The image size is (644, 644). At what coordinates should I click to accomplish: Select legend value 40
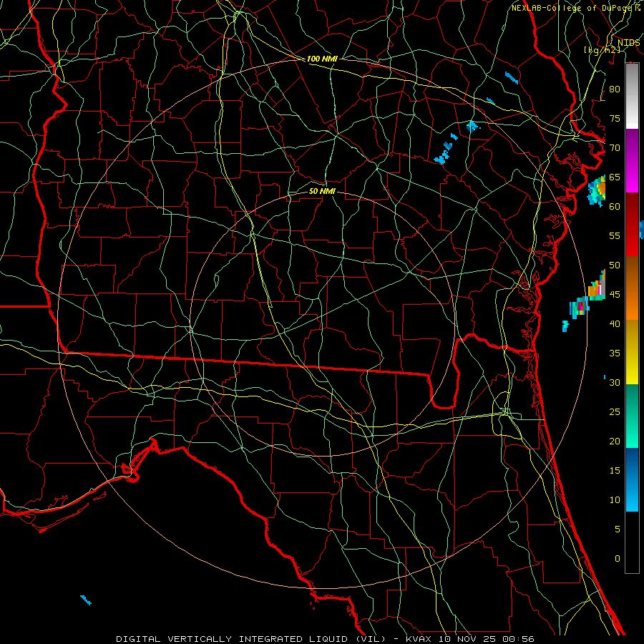615,323
